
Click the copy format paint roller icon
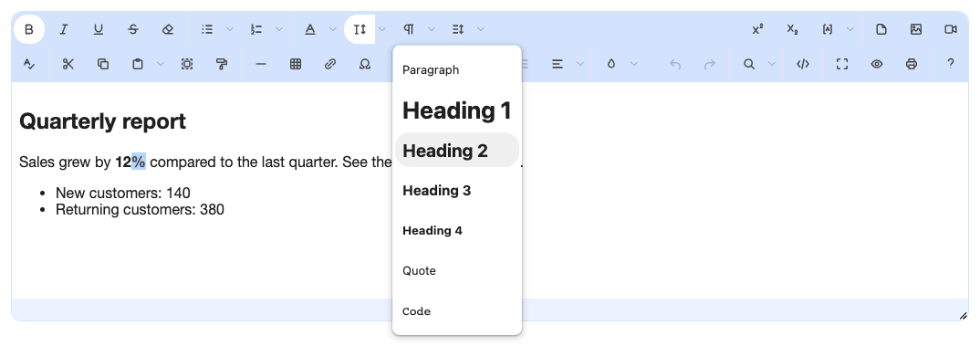(221, 64)
